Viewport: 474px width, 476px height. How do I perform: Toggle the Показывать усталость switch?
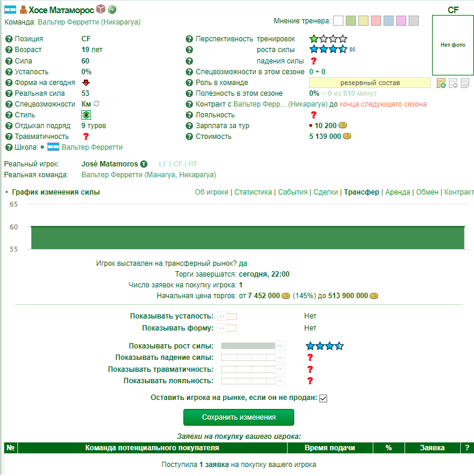click(227, 316)
